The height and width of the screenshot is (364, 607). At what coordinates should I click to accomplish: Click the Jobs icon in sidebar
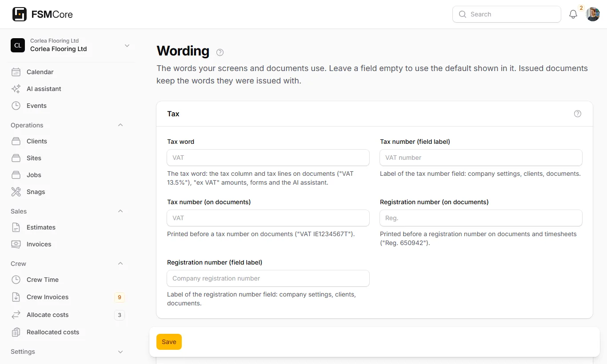coord(16,175)
